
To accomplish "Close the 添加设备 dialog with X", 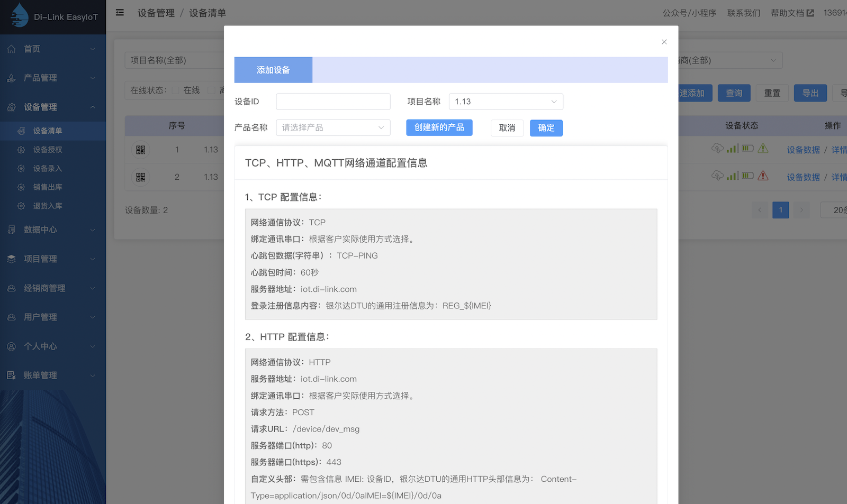I will pos(664,42).
